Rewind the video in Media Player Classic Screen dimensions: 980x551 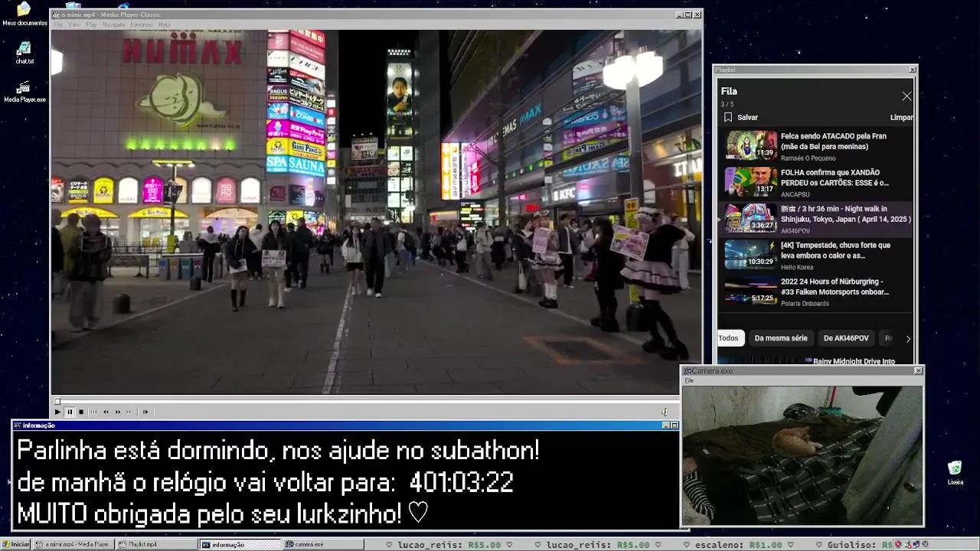[106, 412]
